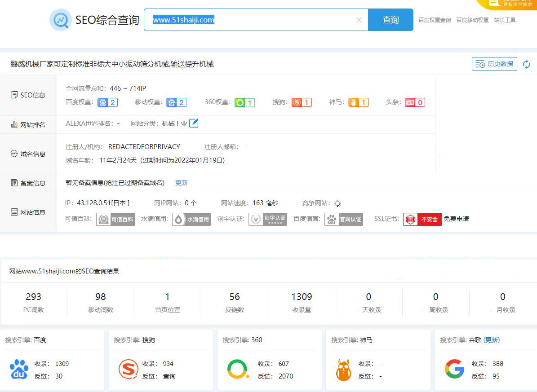Apply for SSL via 免费申请 link
The height and width of the screenshot is (392, 537).
457,219
